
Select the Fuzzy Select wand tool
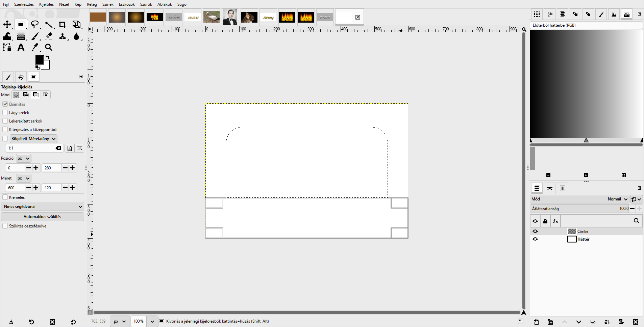[49, 24]
